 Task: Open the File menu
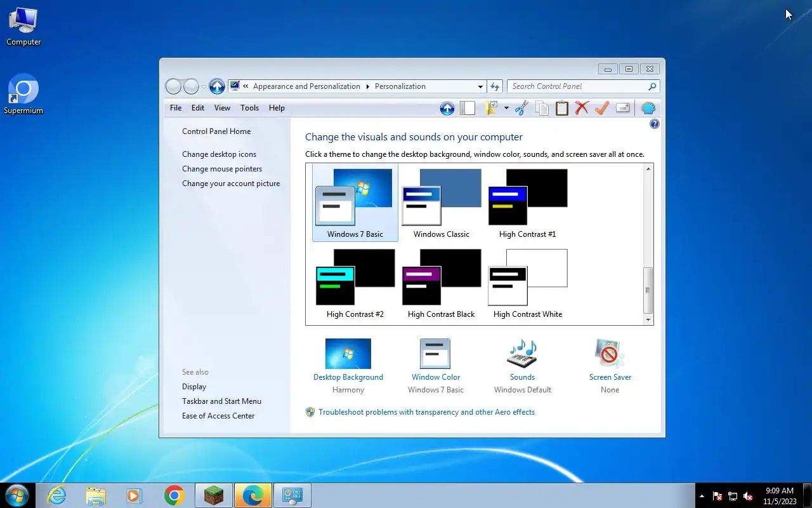point(176,108)
